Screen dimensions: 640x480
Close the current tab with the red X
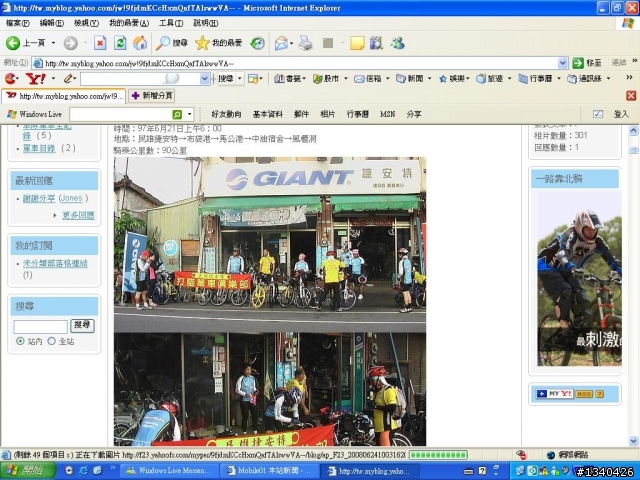(631, 96)
